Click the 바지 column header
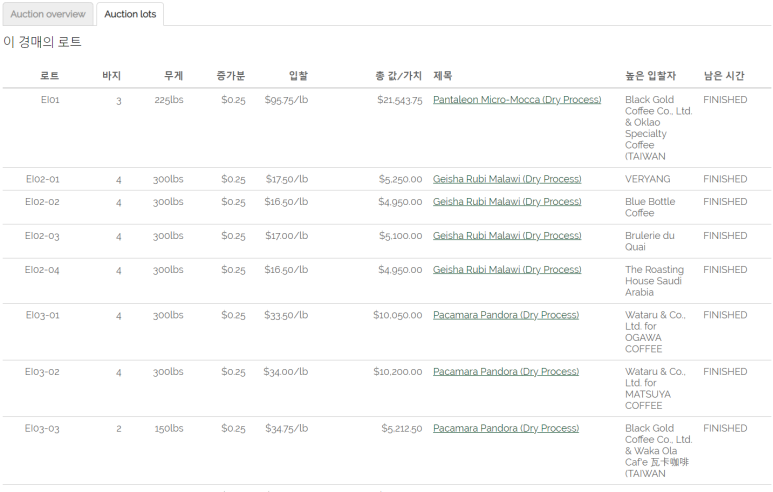The width and height of the screenshot is (773, 492). pos(111,75)
